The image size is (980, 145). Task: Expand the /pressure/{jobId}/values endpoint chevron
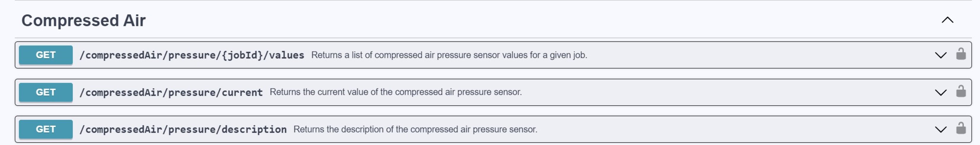click(941, 55)
